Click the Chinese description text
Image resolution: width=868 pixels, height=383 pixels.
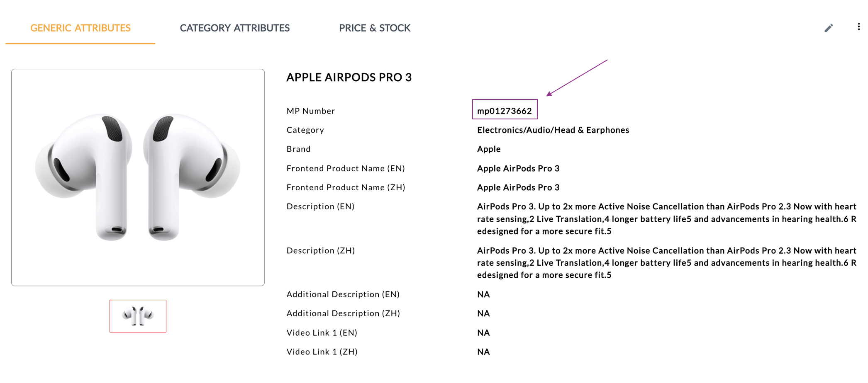(666, 263)
